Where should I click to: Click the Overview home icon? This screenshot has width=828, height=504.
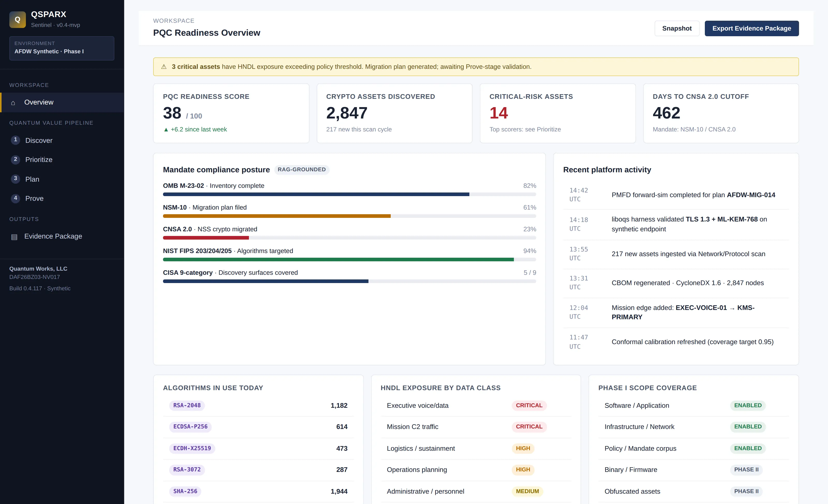(x=13, y=103)
